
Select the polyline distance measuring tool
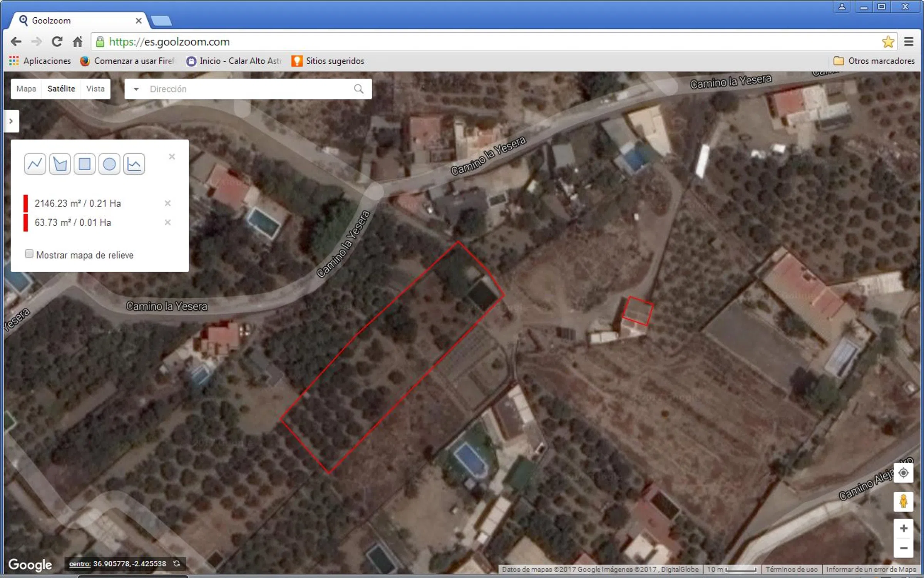click(x=35, y=164)
